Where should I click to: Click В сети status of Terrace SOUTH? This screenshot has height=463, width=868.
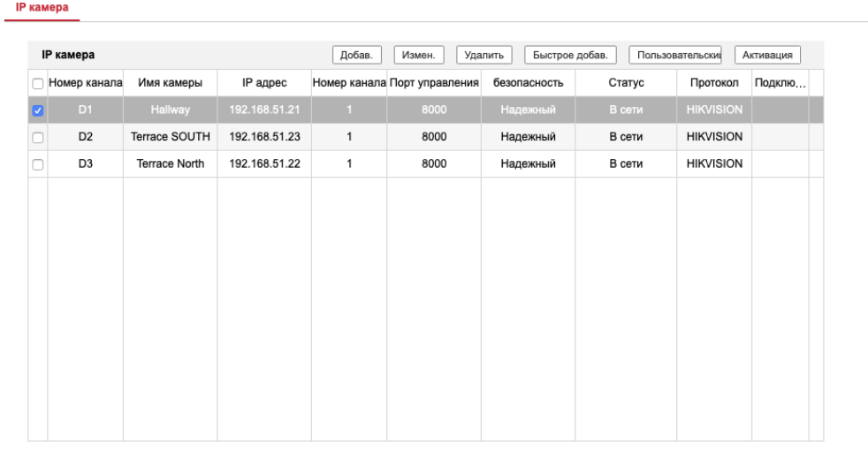[626, 137]
